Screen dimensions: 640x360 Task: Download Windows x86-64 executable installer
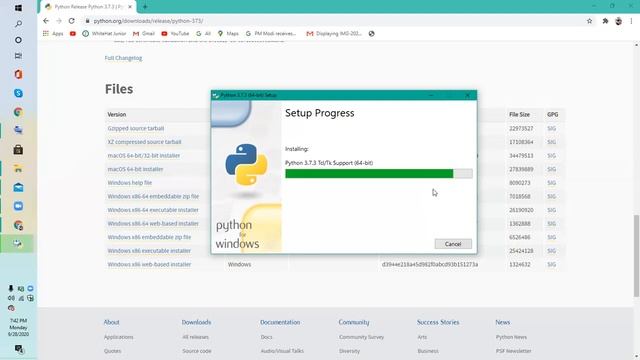[153, 210]
